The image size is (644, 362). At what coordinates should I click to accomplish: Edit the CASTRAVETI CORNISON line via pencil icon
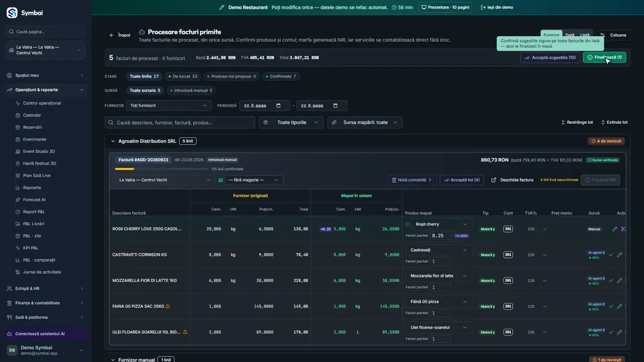pos(619,255)
